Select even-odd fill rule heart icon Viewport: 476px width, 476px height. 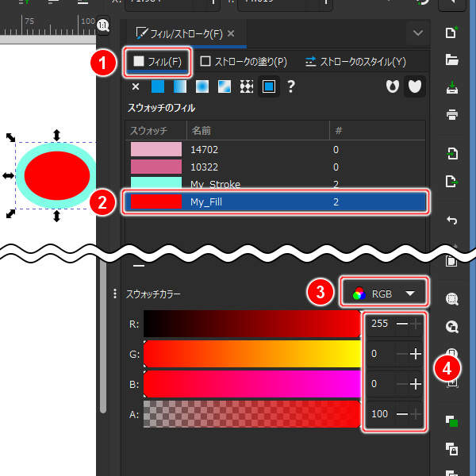(x=392, y=86)
